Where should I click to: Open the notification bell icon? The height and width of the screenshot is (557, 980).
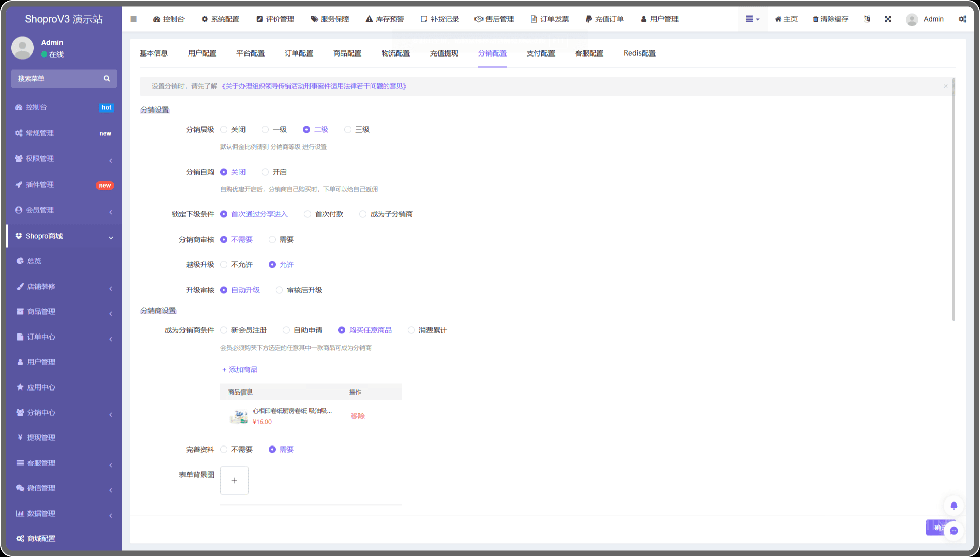click(954, 506)
